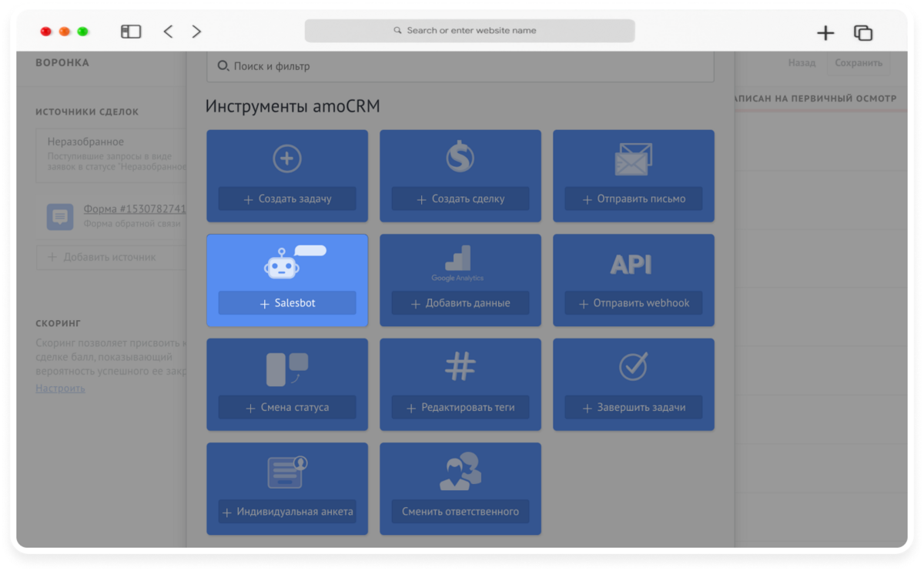
Task: Click the Смена статуса button
Action: pos(287,407)
